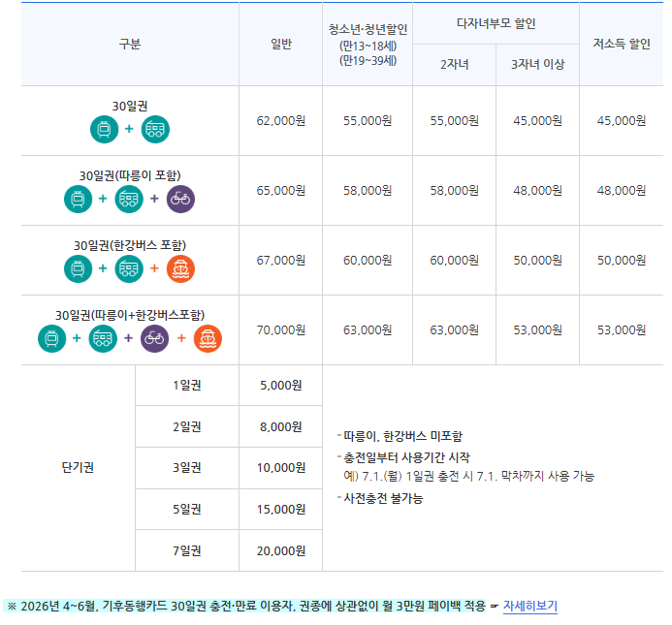Screen dimensions: 672x625
Task: Click the subway icon in 30일권 row
Action: (x=104, y=130)
